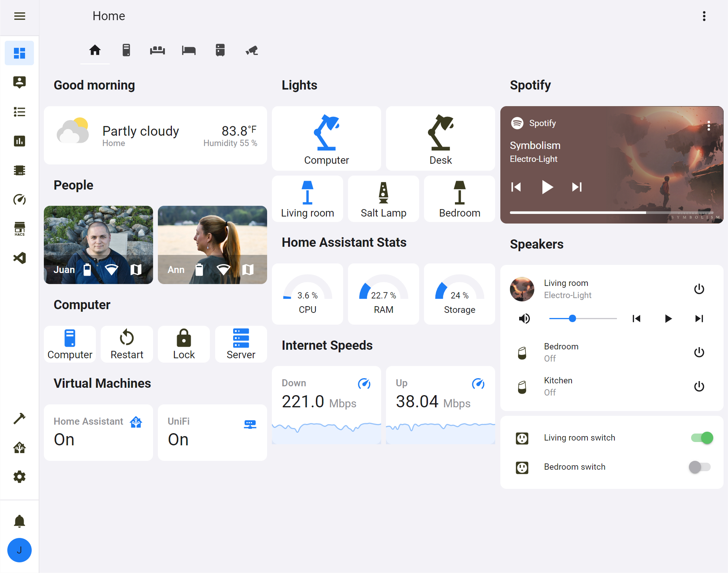728x573 pixels.
Task: Click the Server button under Computer
Action: [241, 344]
